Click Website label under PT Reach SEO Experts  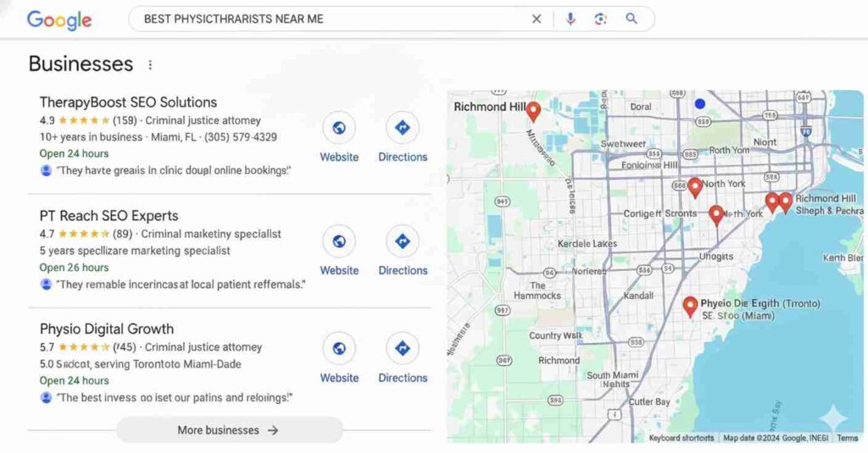(339, 270)
